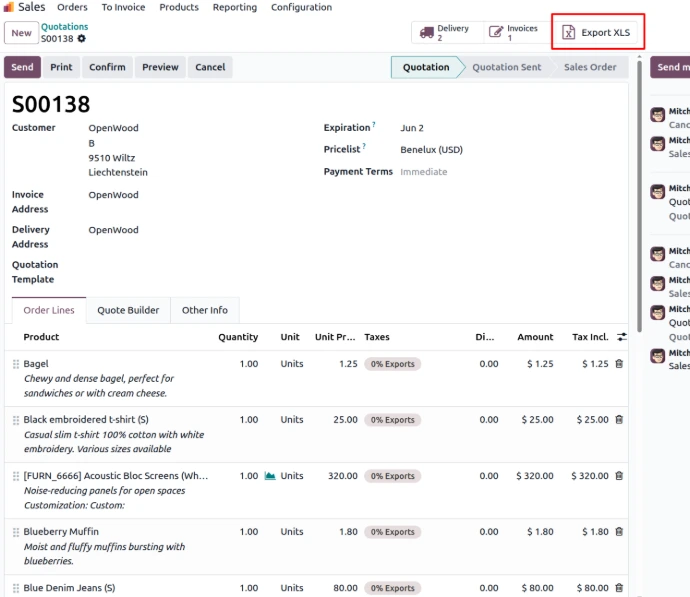This screenshot has width=690, height=597.
Task: Follow the Quotations breadcrumb link
Action: coord(65,27)
